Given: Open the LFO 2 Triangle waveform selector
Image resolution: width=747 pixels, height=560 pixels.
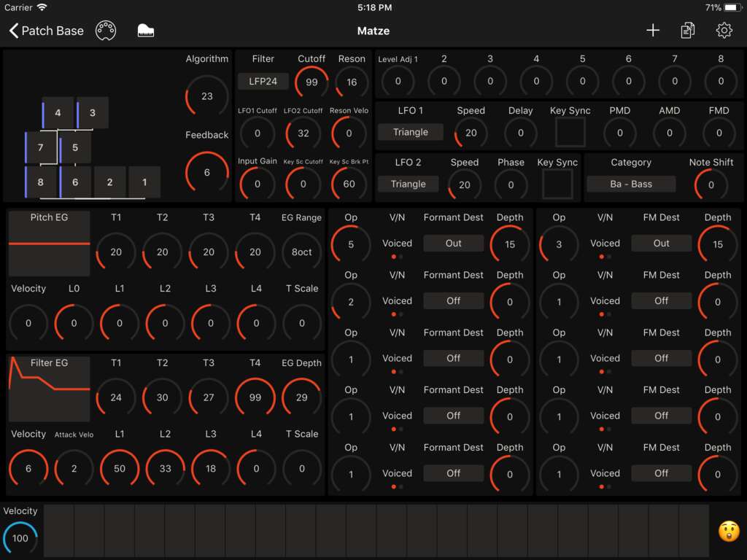Looking at the screenshot, I should (x=409, y=184).
